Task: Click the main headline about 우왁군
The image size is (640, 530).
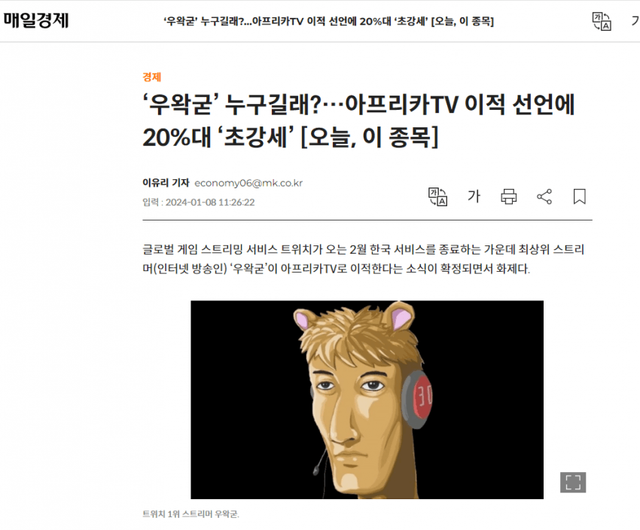Action: pos(359,120)
